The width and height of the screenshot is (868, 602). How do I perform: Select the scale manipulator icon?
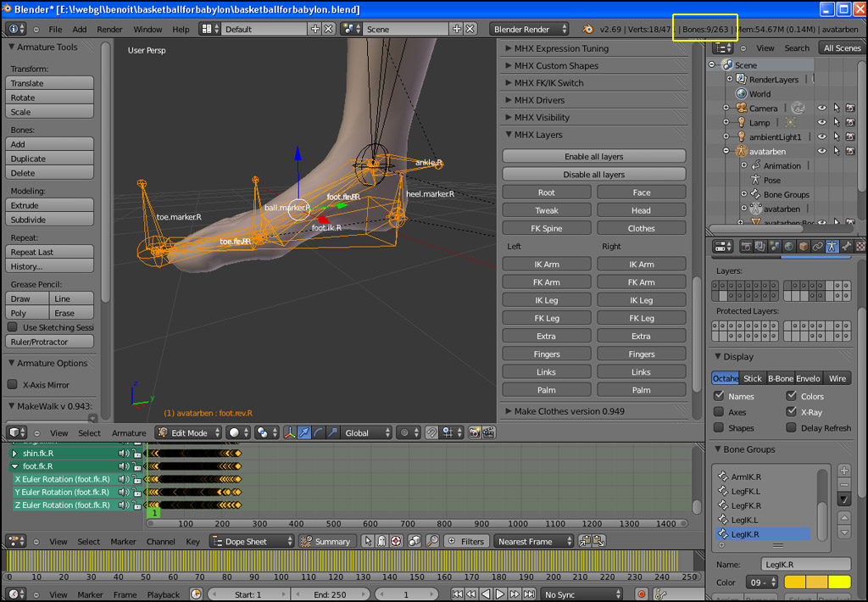coord(332,433)
